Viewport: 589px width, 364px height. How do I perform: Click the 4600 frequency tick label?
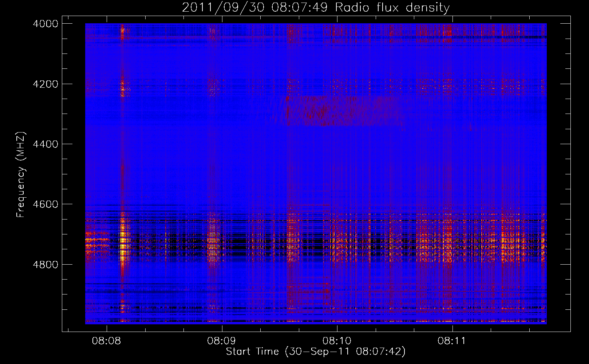coord(46,204)
